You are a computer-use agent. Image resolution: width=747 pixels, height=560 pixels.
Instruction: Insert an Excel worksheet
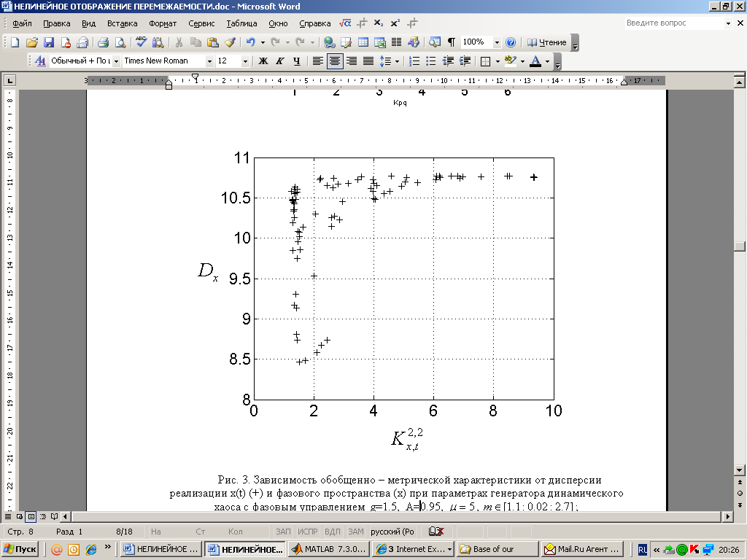pos(379,42)
